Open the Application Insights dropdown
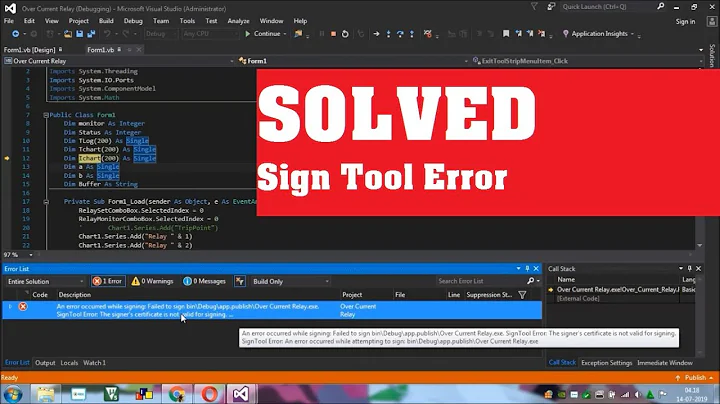Image resolution: width=720 pixels, height=404 pixels. 598,34
